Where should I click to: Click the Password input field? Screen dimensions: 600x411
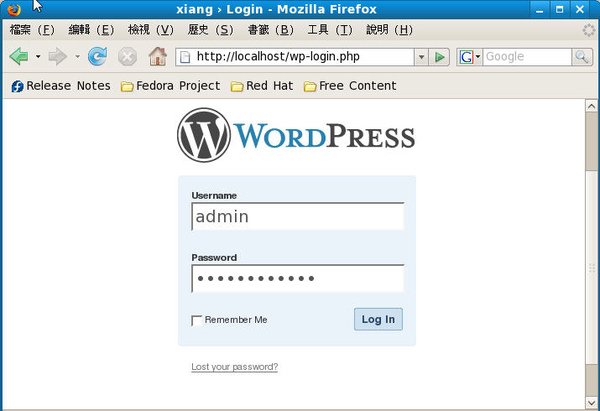pos(298,279)
